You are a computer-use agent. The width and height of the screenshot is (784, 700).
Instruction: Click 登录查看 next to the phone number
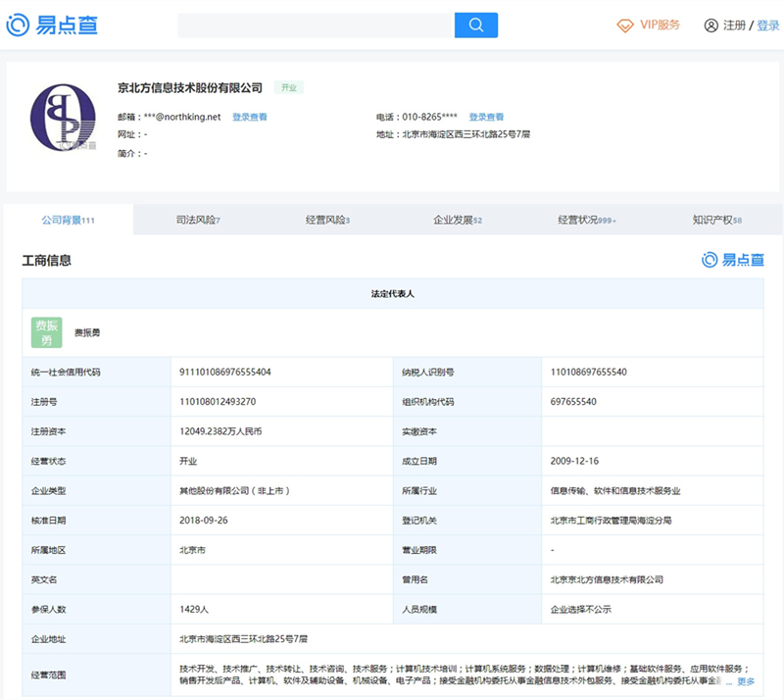(485, 116)
